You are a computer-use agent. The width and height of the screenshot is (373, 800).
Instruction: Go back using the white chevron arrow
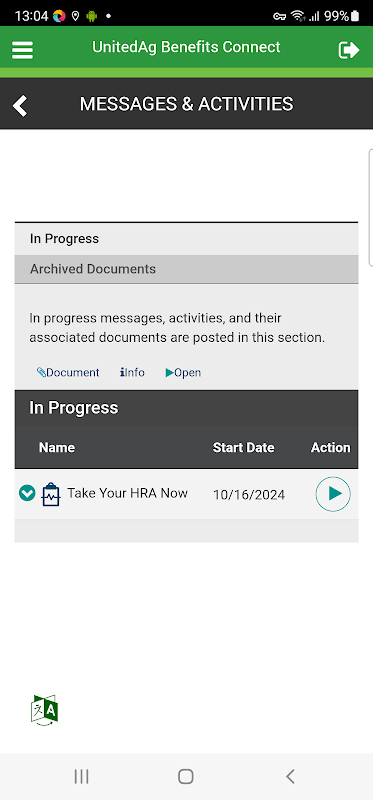[20, 106]
